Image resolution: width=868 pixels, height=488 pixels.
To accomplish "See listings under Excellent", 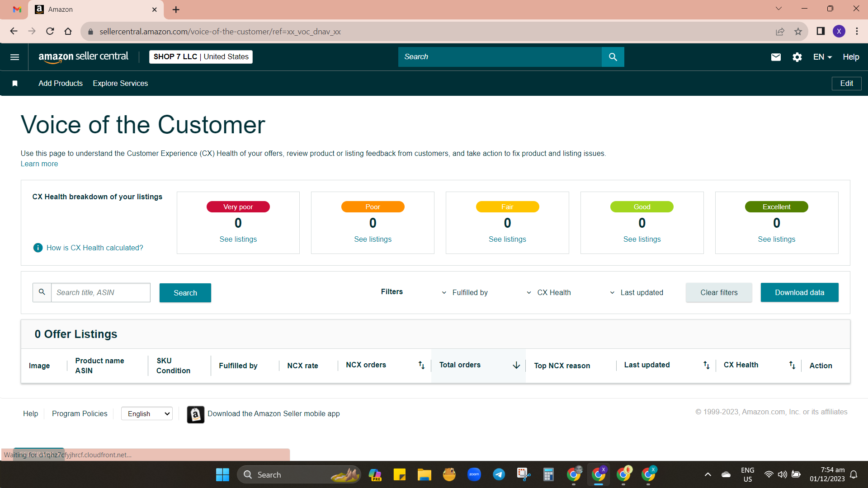I will [777, 239].
